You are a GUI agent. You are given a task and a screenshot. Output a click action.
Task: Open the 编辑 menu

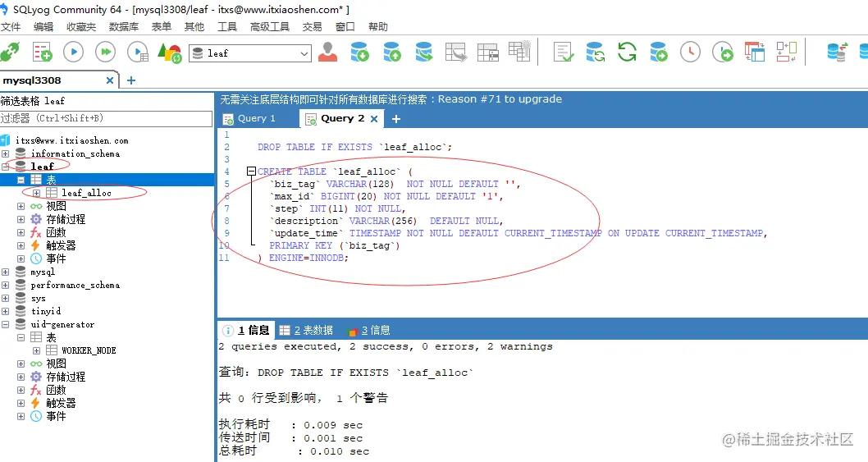coord(43,26)
